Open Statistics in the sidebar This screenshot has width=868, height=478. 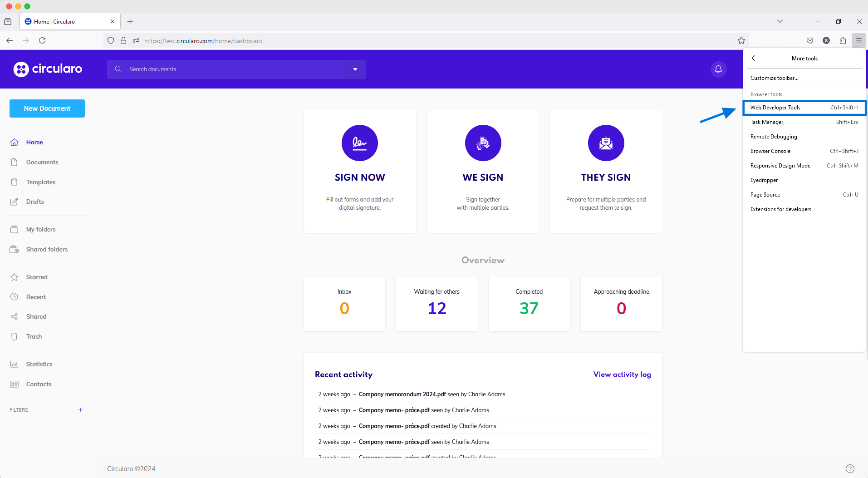click(x=39, y=364)
